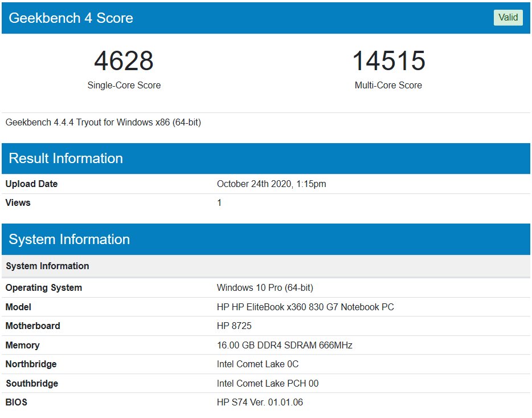Click the Geekbench 4 Score header
The height and width of the screenshot is (418, 532).
tap(71, 18)
